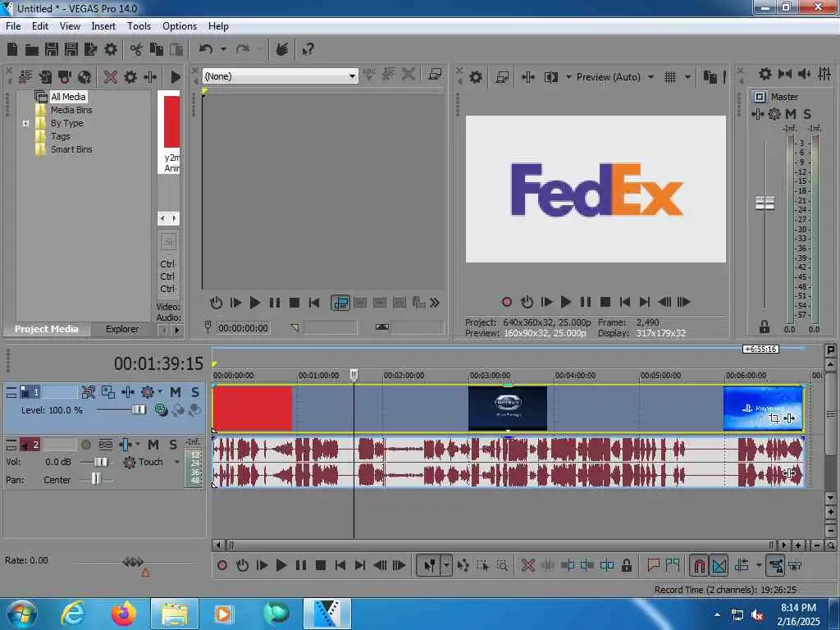Open the Preview (Auto) quality dropdown
The width and height of the screenshot is (840, 630).
(651, 77)
